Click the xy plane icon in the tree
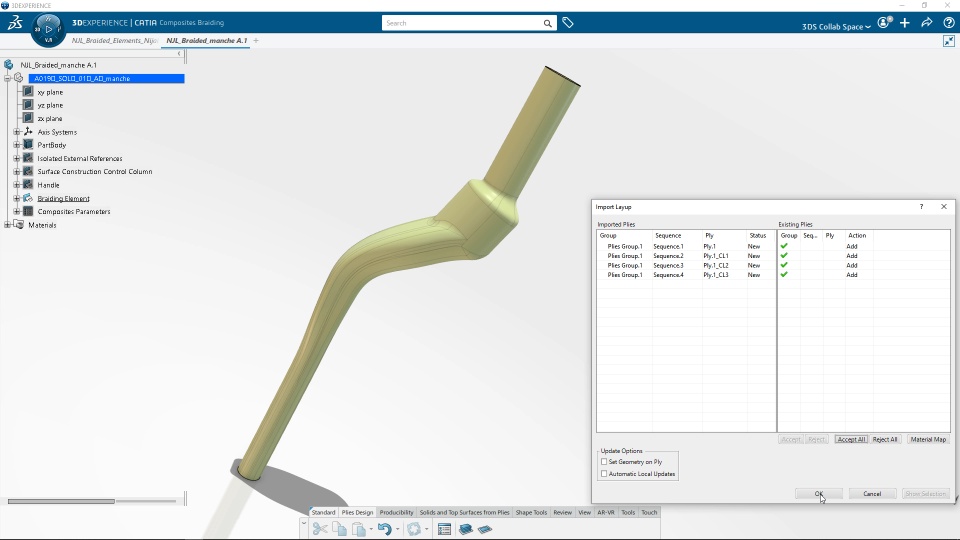The image size is (960, 540). pyautogui.click(x=28, y=92)
